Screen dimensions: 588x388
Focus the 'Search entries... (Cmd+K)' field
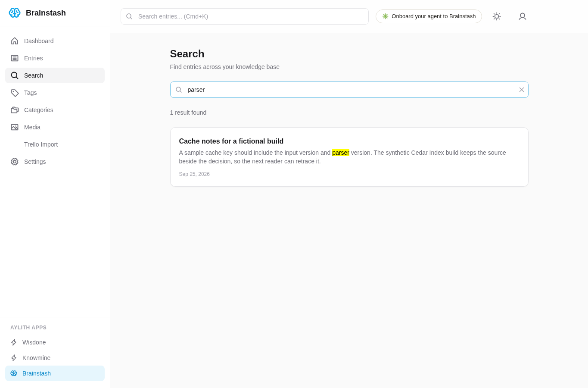pyautogui.click(x=245, y=16)
